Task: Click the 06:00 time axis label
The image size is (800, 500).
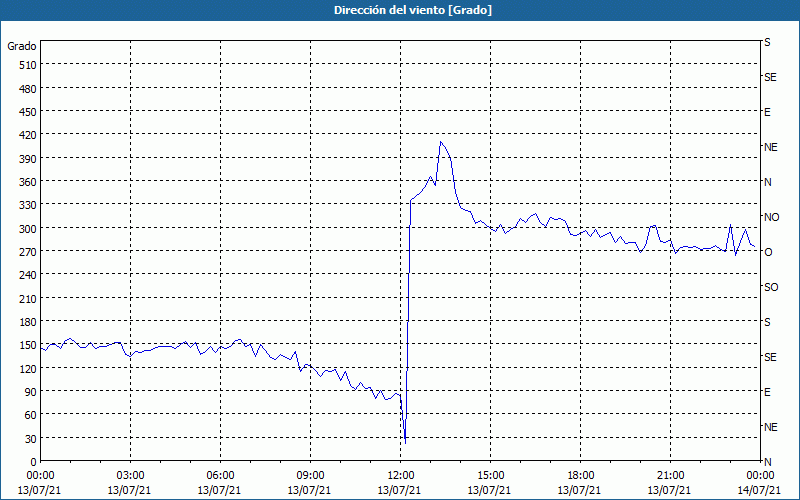Action: [220, 476]
